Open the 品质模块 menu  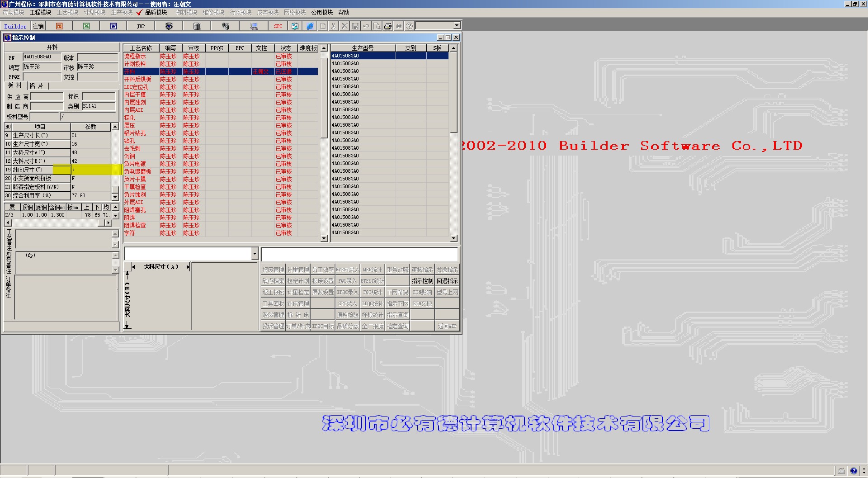click(156, 12)
